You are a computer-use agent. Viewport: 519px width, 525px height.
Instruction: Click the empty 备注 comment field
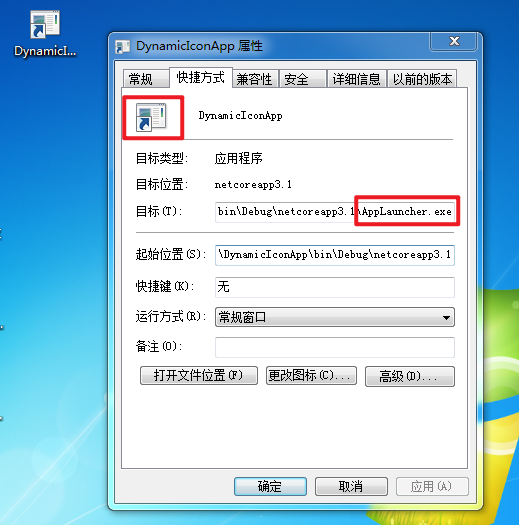335,347
